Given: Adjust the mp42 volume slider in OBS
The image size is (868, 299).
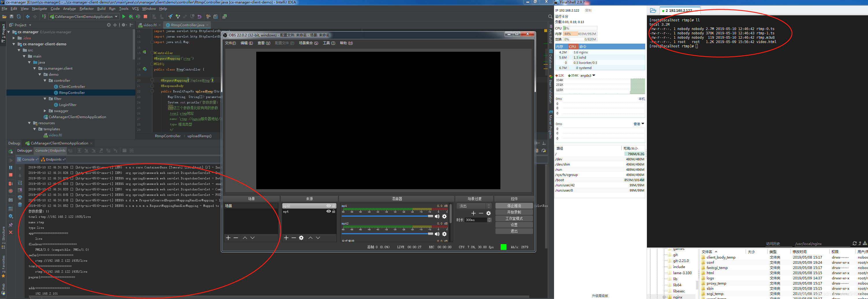Looking at the screenshot, I should pos(388,234).
